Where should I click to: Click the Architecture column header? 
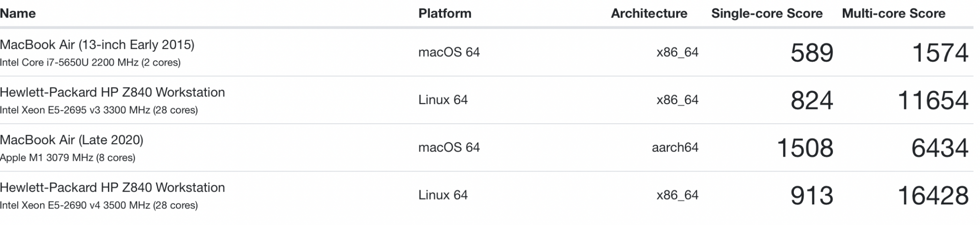tap(649, 13)
